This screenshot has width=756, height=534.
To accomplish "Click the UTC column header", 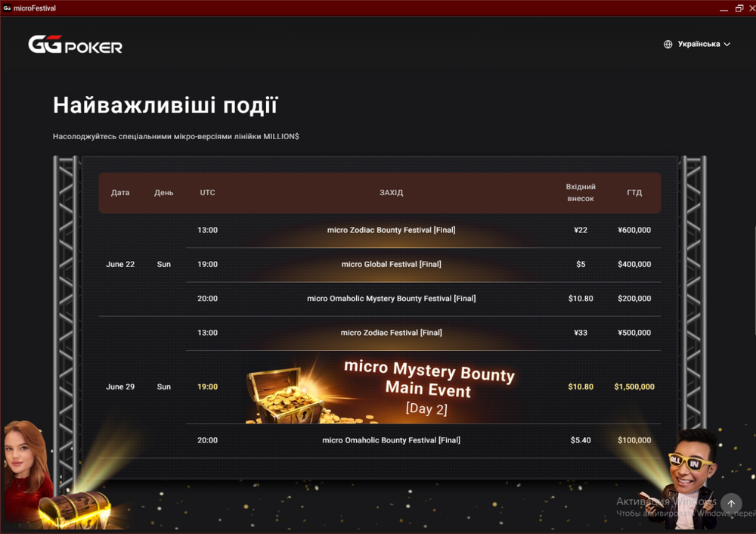I will [x=207, y=192].
